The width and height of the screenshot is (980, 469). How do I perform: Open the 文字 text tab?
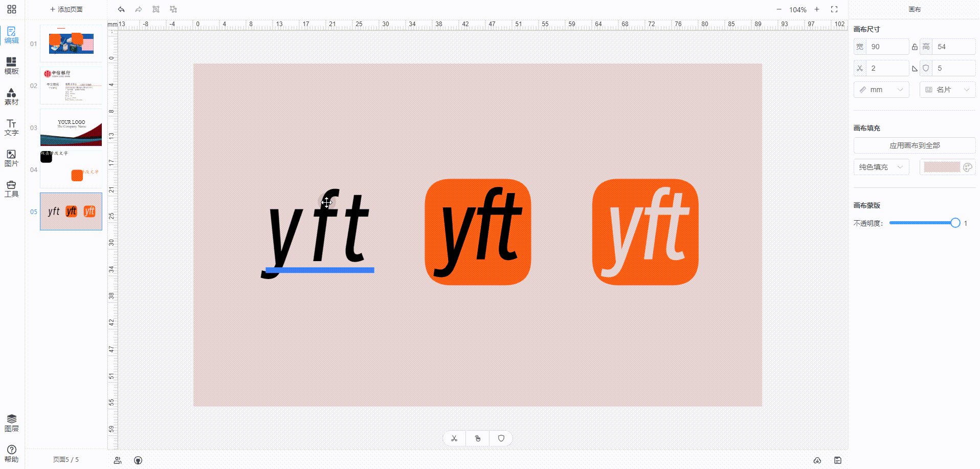tap(12, 127)
